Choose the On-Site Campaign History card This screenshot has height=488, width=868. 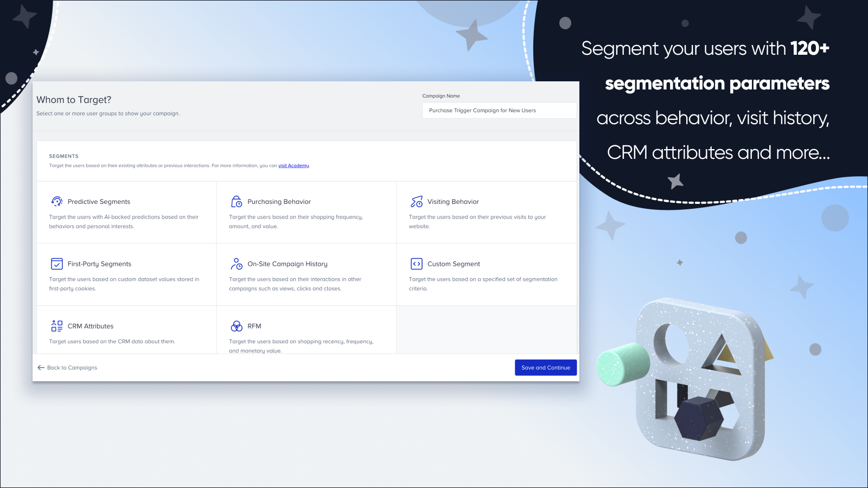click(x=306, y=274)
